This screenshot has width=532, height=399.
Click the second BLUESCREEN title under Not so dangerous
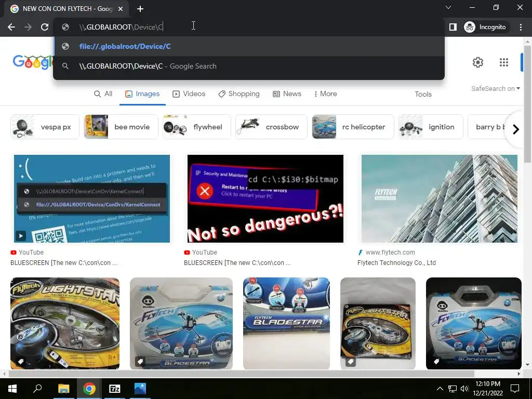237,262
